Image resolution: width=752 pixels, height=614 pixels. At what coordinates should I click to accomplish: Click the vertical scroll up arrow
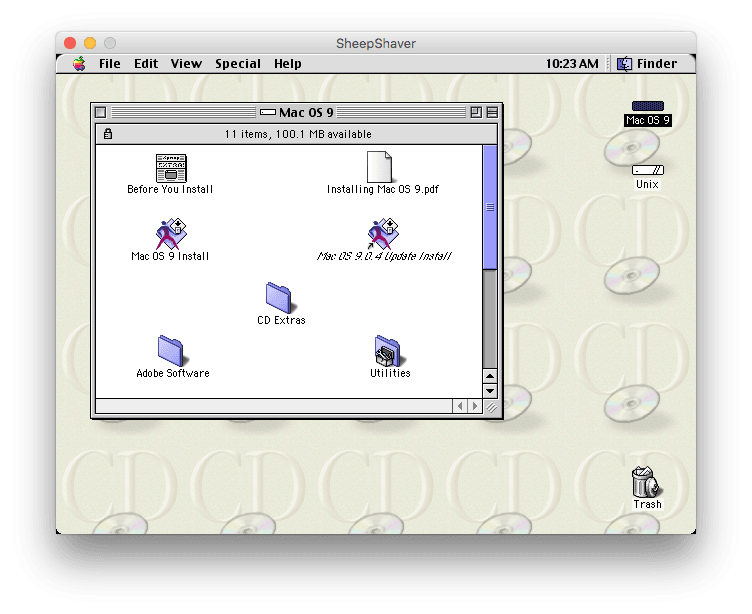tap(490, 376)
